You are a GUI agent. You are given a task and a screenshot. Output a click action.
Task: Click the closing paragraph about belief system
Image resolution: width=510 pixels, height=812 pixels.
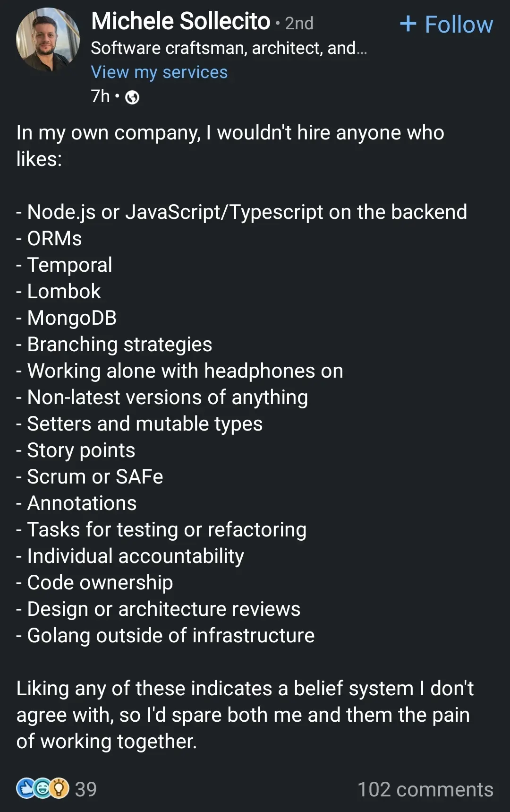(244, 715)
